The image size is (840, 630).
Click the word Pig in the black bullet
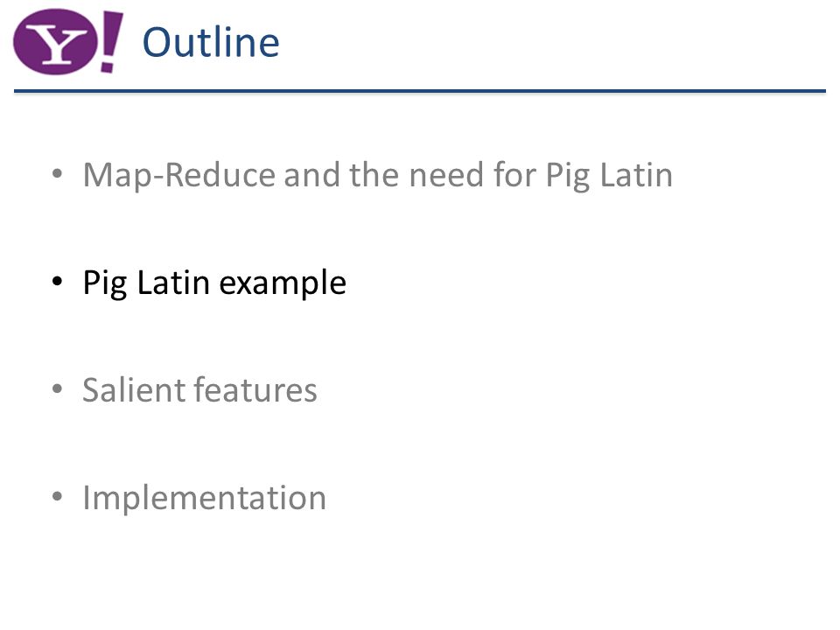(x=105, y=283)
